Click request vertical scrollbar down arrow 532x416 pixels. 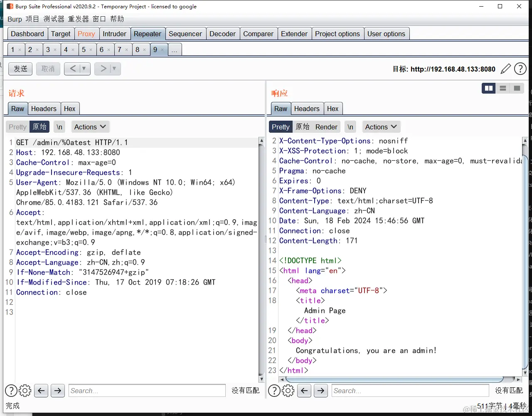click(261, 379)
